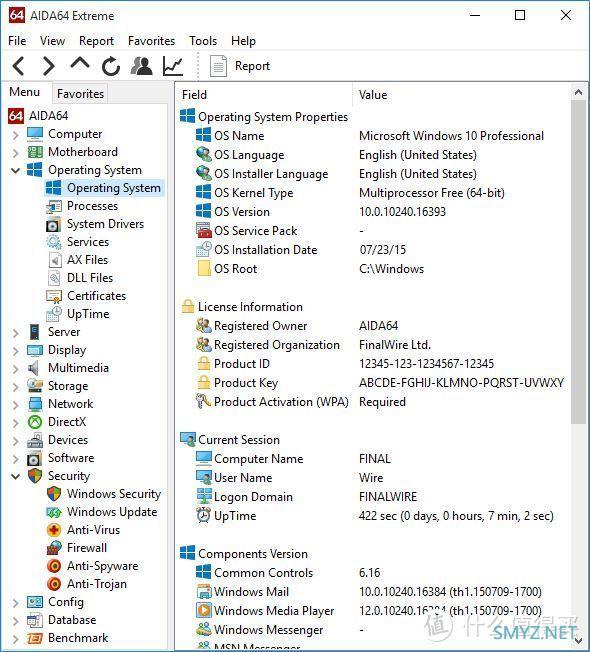The width and height of the screenshot is (590, 652).
Task: Select the Product Key row
Action: [x=374, y=383]
